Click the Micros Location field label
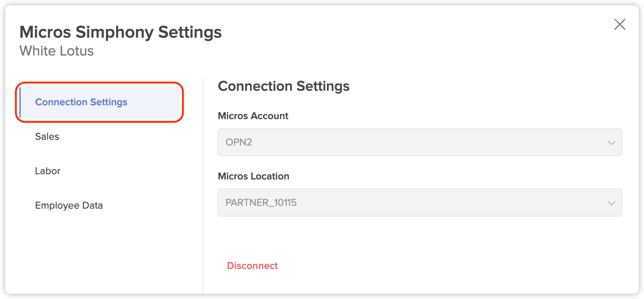The width and height of the screenshot is (644, 299). click(x=253, y=176)
